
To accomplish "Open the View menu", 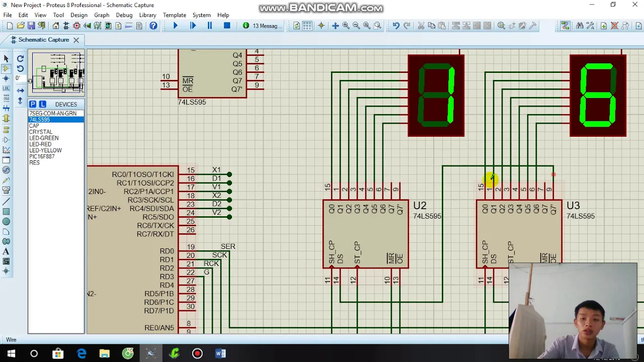I will 40,15.
